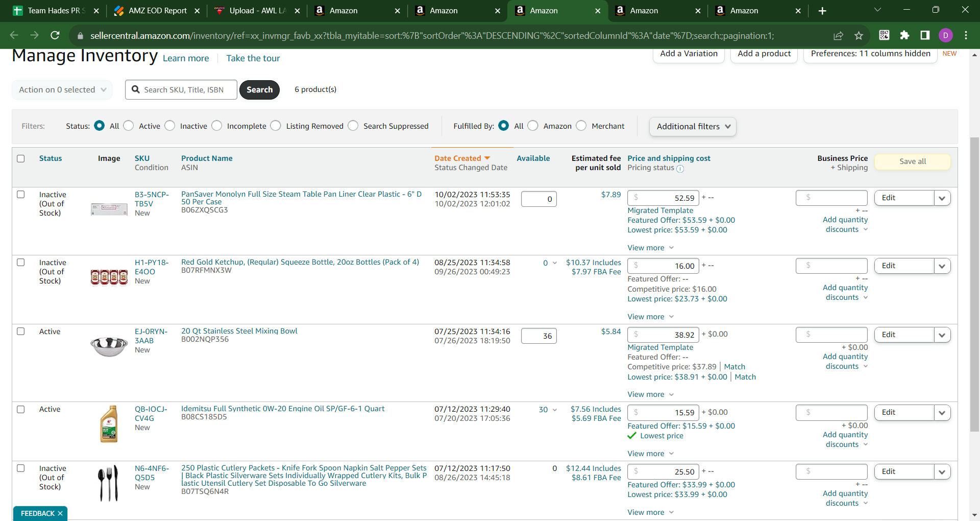This screenshot has height=521, width=980.
Task: Toggle the select-all checkbox in table header
Action: click(21, 158)
